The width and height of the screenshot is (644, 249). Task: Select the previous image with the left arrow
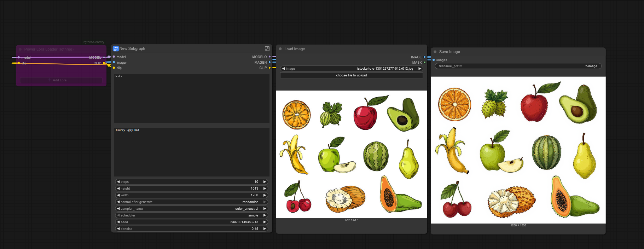(x=283, y=69)
